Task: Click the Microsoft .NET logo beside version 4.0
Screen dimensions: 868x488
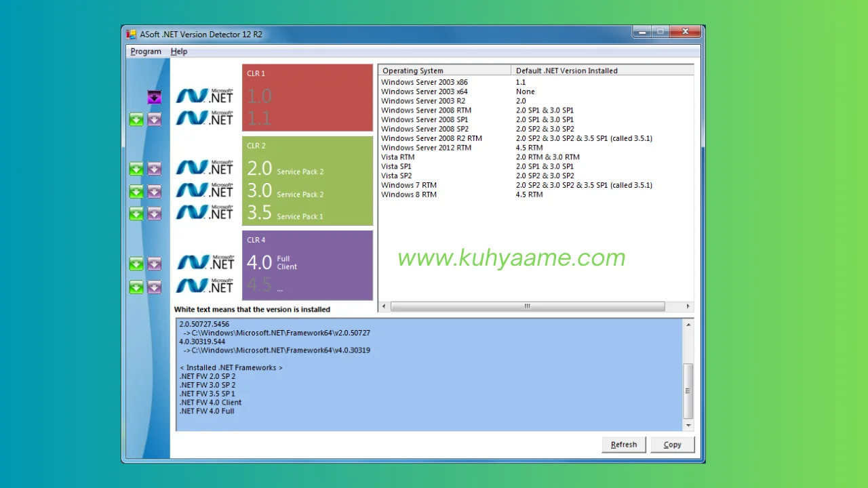Action: pyautogui.click(x=205, y=262)
